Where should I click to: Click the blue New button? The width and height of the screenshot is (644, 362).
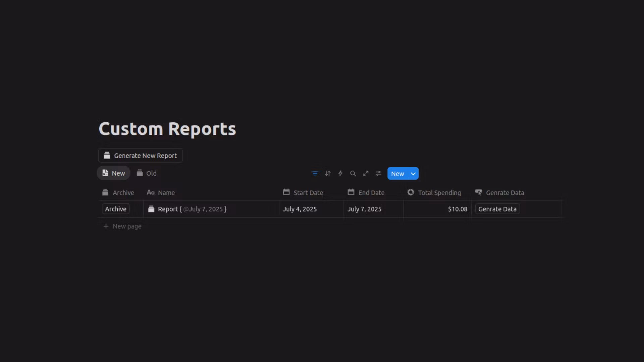pos(397,174)
